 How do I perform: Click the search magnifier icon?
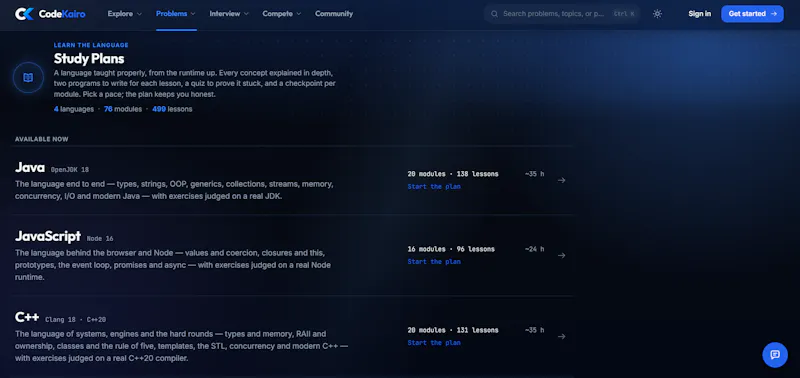pos(494,14)
